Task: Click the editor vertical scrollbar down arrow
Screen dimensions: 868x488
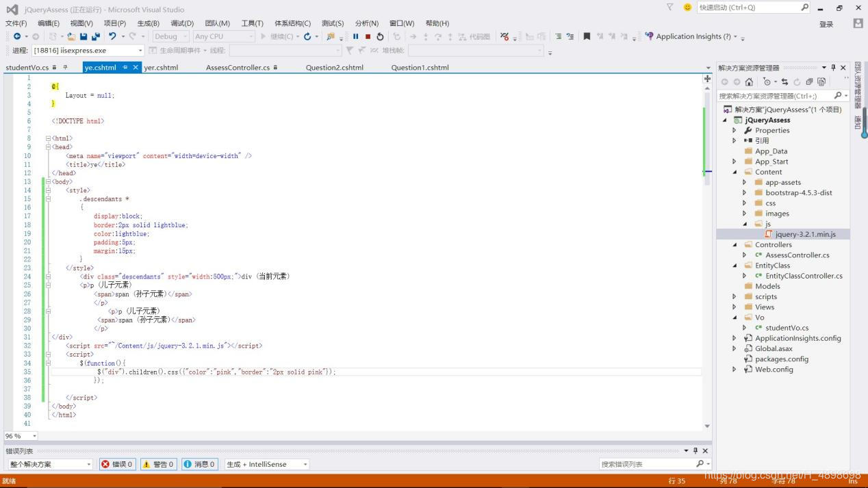Action: tap(707, 426)
